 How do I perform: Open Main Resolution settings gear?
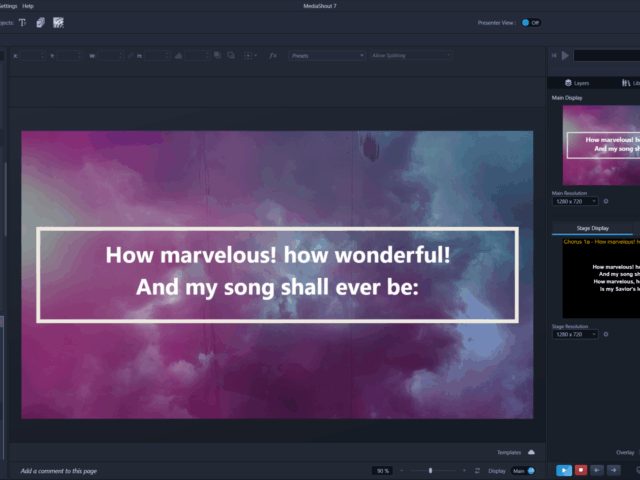[606, 201]
